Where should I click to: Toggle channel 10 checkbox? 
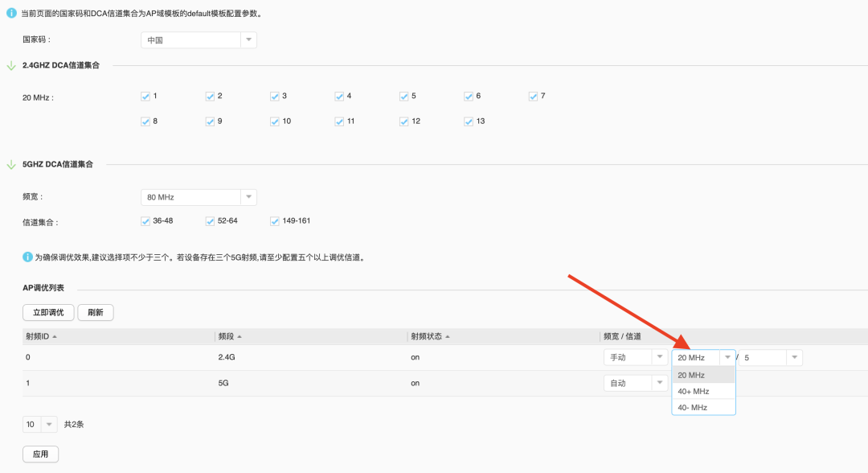275,121
